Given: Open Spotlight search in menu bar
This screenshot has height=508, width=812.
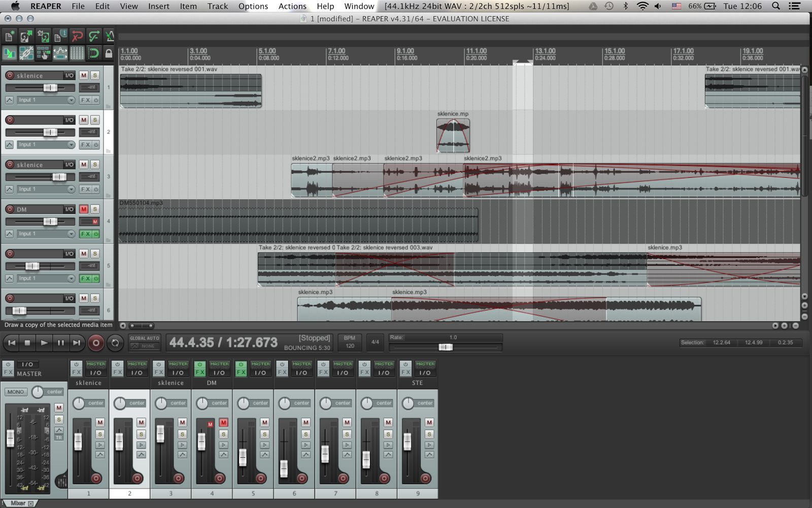Looking at the screenshot, I should tap(776, 6).
